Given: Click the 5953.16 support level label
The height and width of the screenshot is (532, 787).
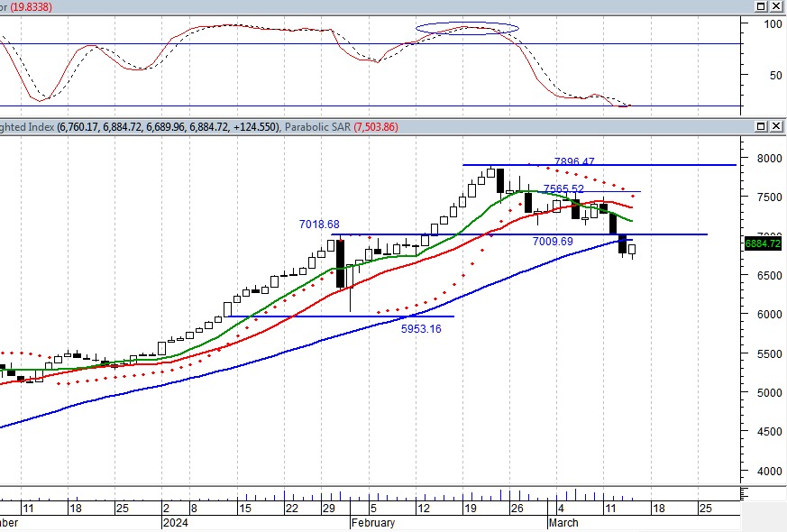Looking at the screenshot, I should click(x=421, y=329).
